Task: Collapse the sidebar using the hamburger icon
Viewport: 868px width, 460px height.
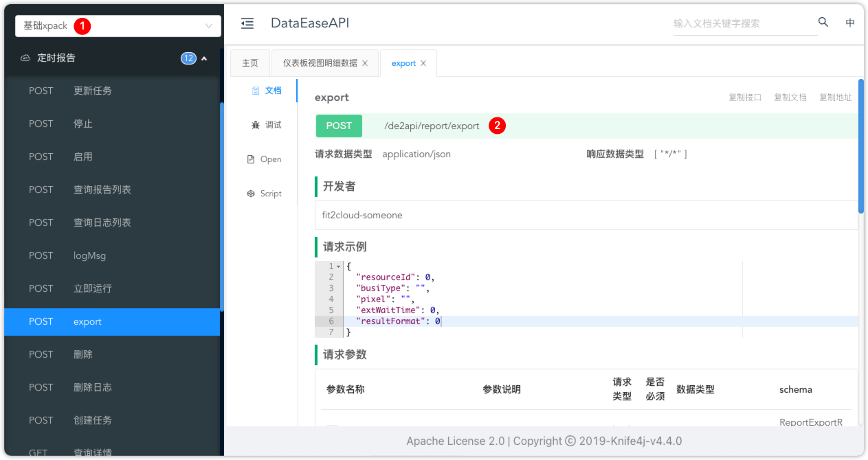Action: (x=247, y=23)
